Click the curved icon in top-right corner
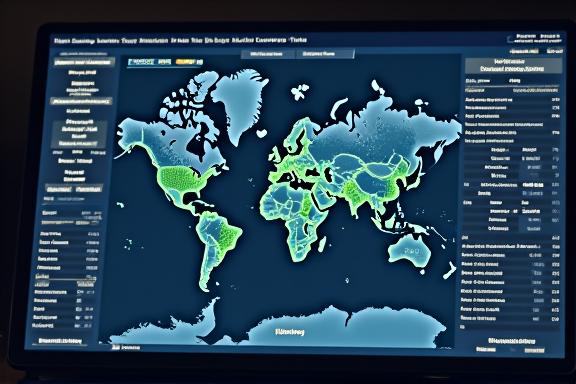 tap(510, 38)
